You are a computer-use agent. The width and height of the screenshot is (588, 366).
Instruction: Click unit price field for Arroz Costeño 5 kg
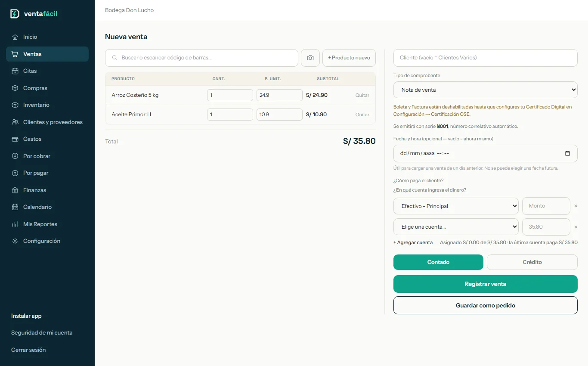(x=279, y=95)
